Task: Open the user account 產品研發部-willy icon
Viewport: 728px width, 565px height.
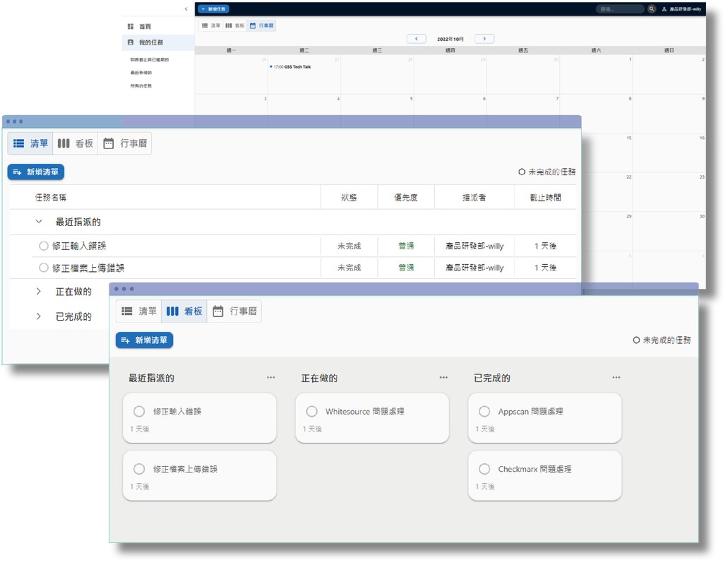Action: click(664, 8)
